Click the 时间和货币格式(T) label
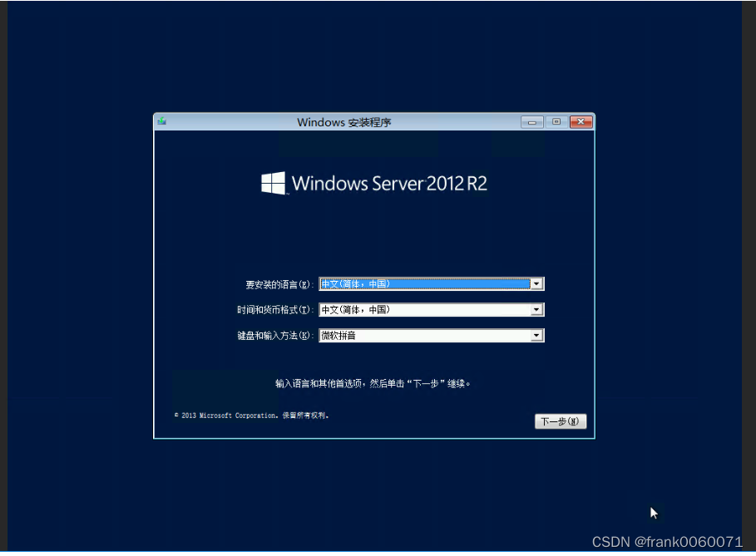Viewport: 756px width, 556px height. tap(275, 310)
